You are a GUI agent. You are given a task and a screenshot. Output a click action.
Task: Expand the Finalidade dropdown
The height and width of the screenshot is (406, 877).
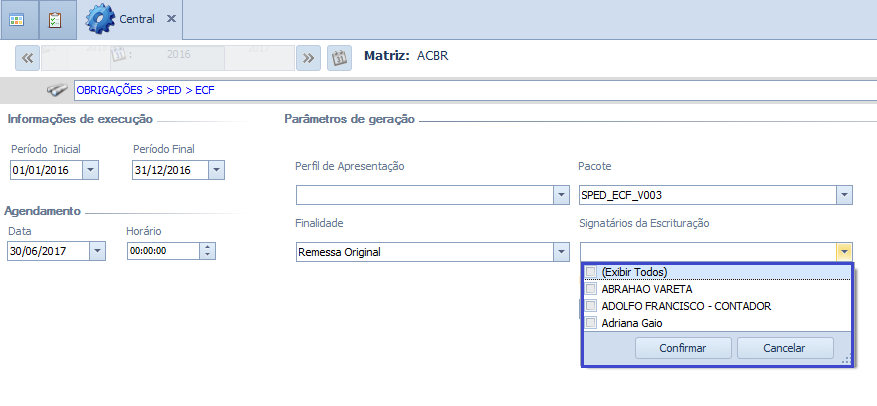point(561,252)
